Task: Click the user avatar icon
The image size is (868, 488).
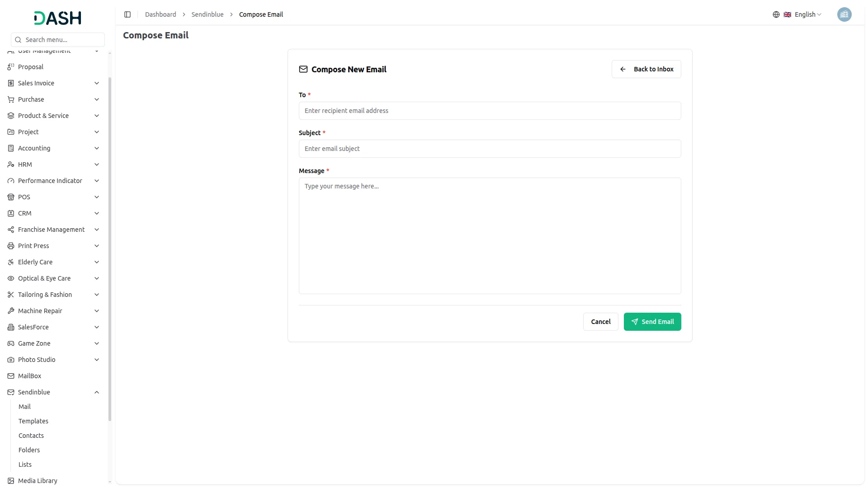Action: tap(844, 14)
